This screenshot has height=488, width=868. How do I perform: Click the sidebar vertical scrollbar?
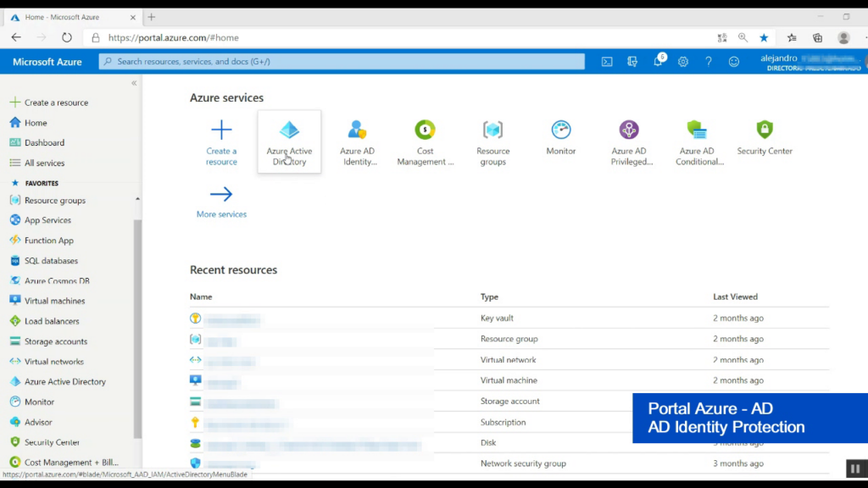[137, 329]
